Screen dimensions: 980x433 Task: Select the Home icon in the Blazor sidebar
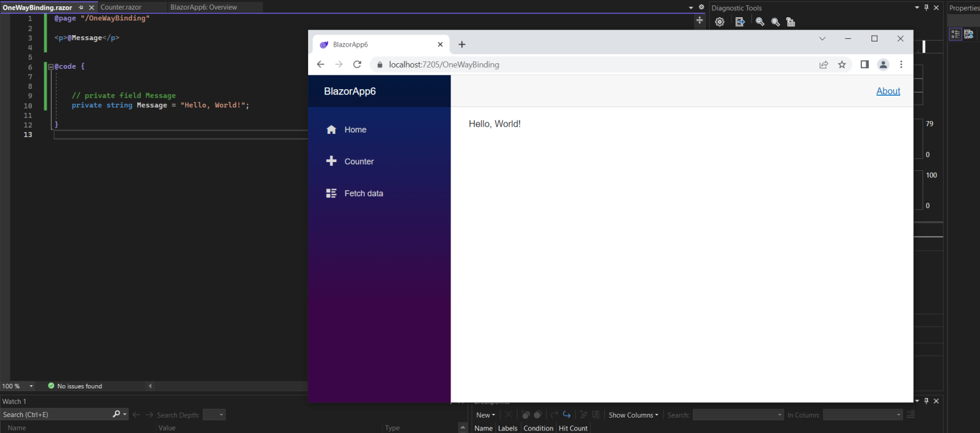[x=331, y=129]
